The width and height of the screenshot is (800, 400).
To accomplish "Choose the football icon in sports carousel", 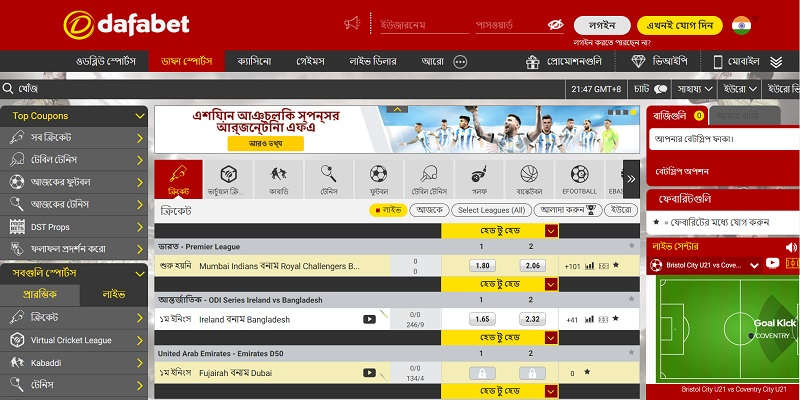I will 378,179.
